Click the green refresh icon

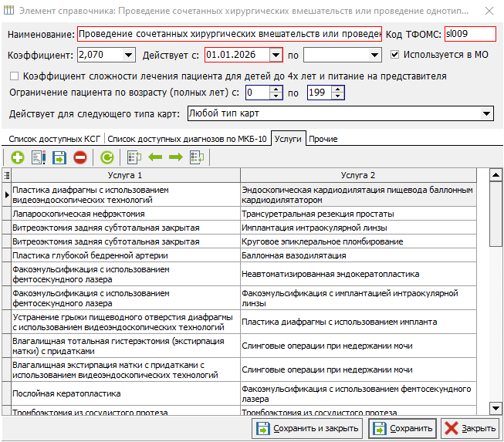[107, 157]
